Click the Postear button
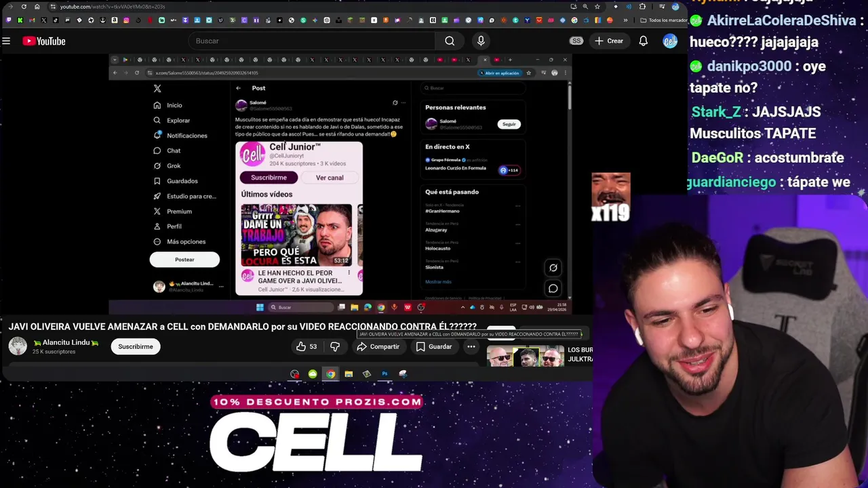The width and height of the screenshot is (868, 488). (184, 260)
